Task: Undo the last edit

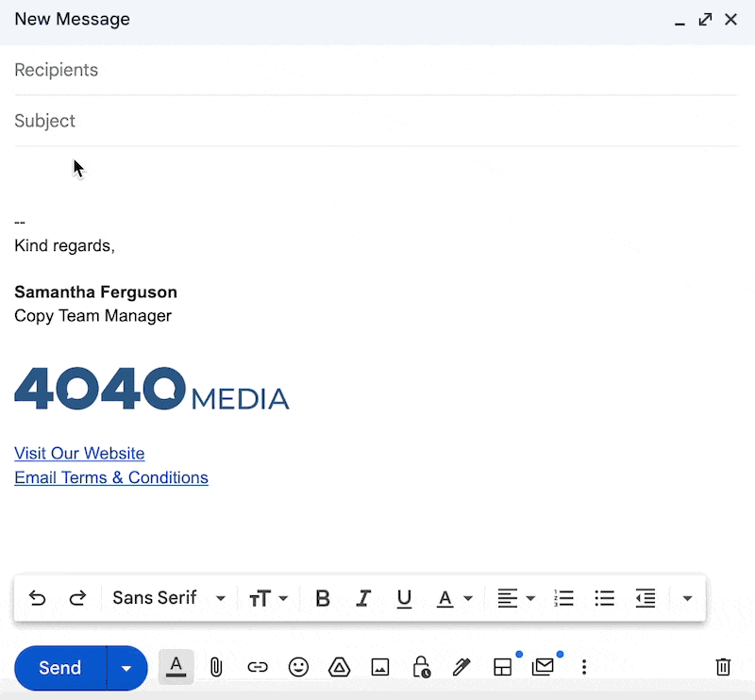Action: [38, 598]
